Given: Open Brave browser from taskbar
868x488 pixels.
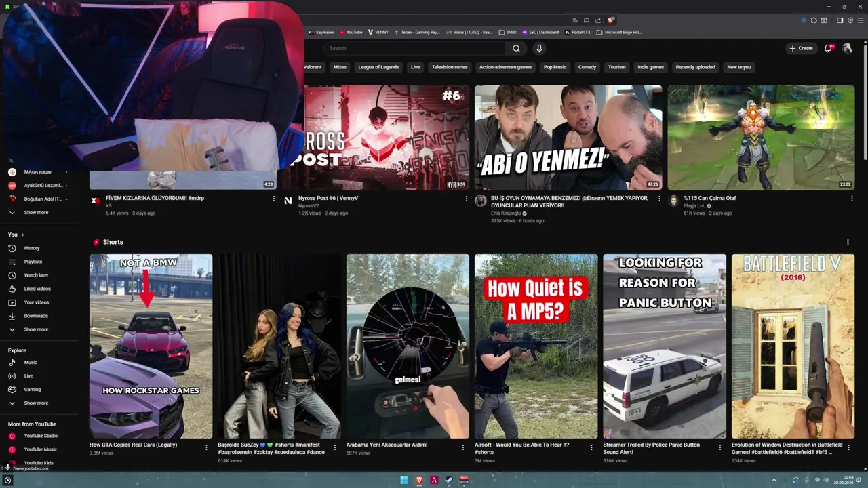Looking at the screenshot, I should (x=419, y=480).
